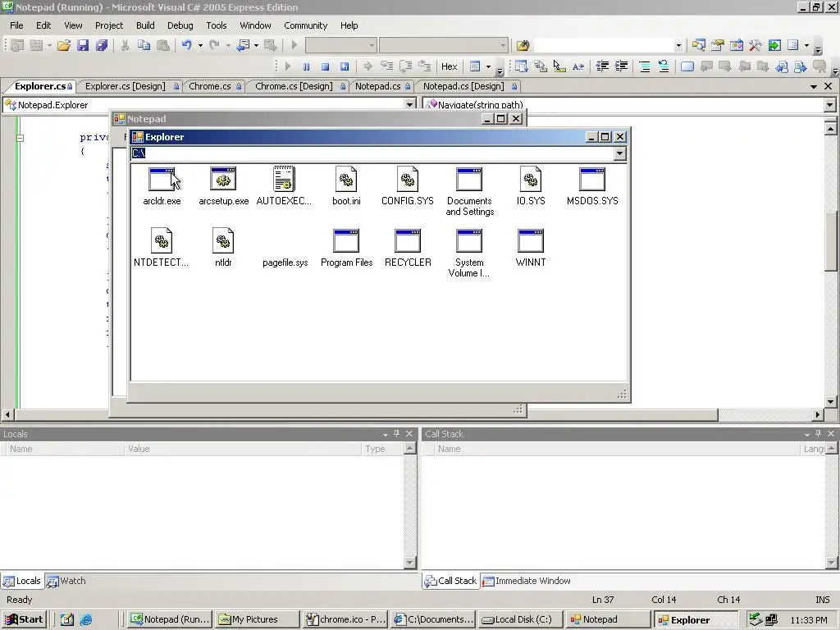840x630 pixels.
Task: Click the editor vertical scrollbar thumb
Action: tap(830, 242)
